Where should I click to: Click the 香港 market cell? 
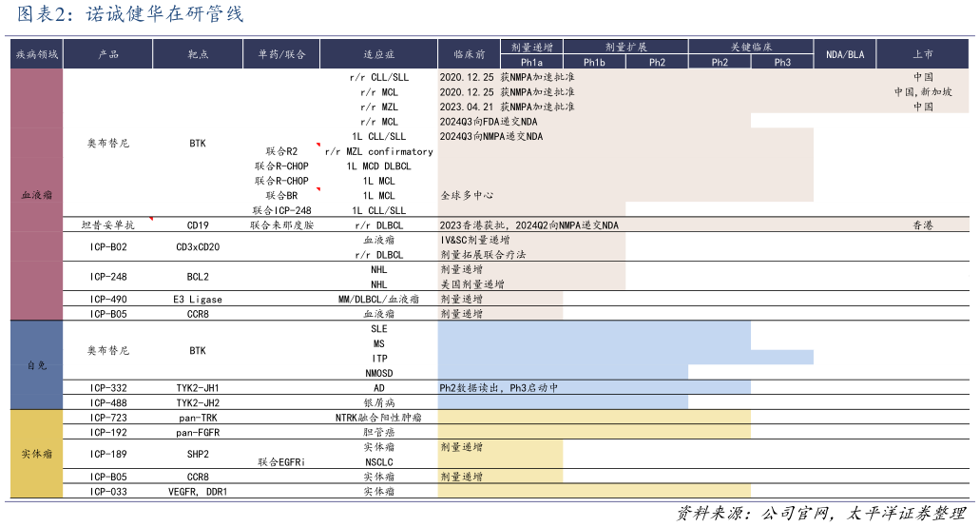click(x=923, y=225)
